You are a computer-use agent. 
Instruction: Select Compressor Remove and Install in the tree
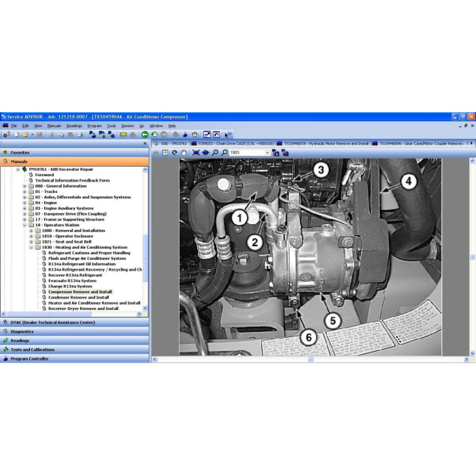pyautogui.click(x=80, y=292)
